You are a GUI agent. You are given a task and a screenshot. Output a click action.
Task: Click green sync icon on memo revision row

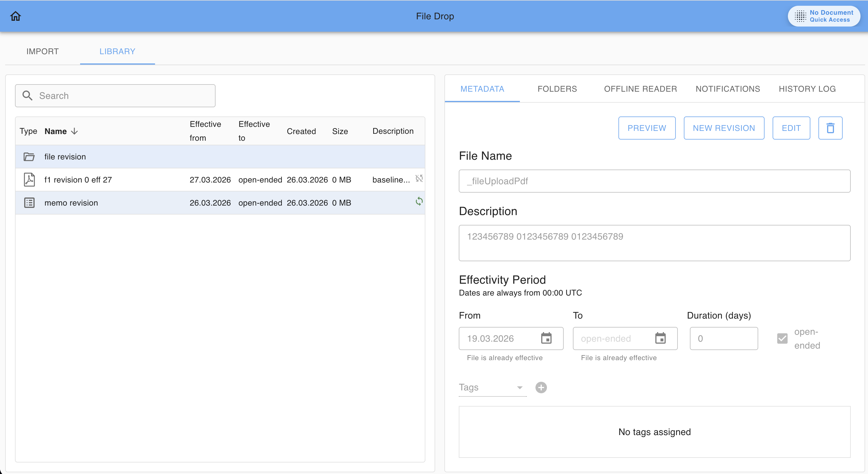pos(419,202)
